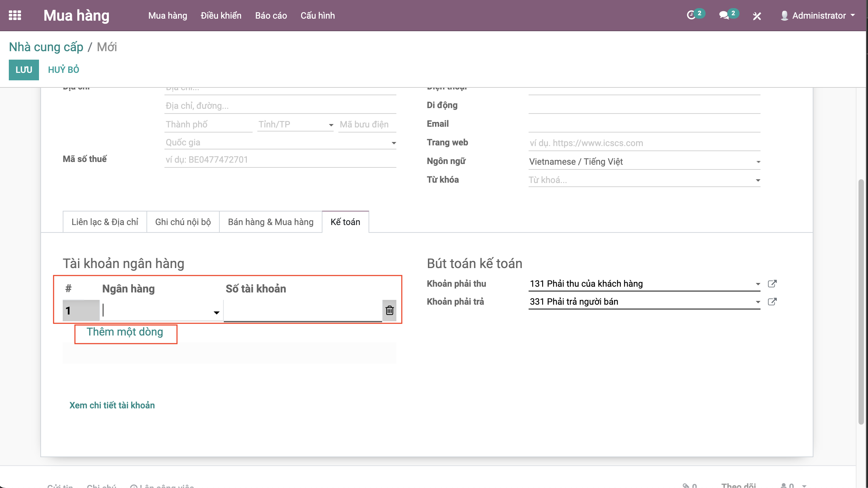The height and width of the screenshot is (488, 868).
Task: Open the activities clock icon
Action: (691, 15)
